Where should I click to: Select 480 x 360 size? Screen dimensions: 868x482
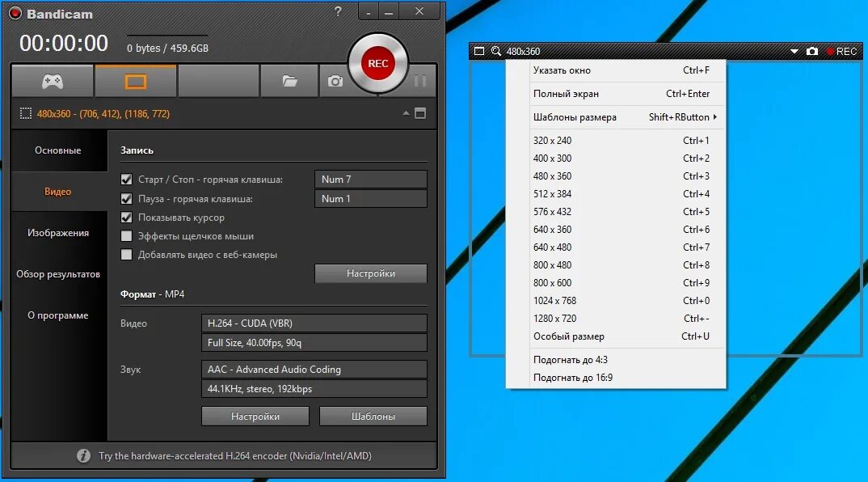point(616,175)
